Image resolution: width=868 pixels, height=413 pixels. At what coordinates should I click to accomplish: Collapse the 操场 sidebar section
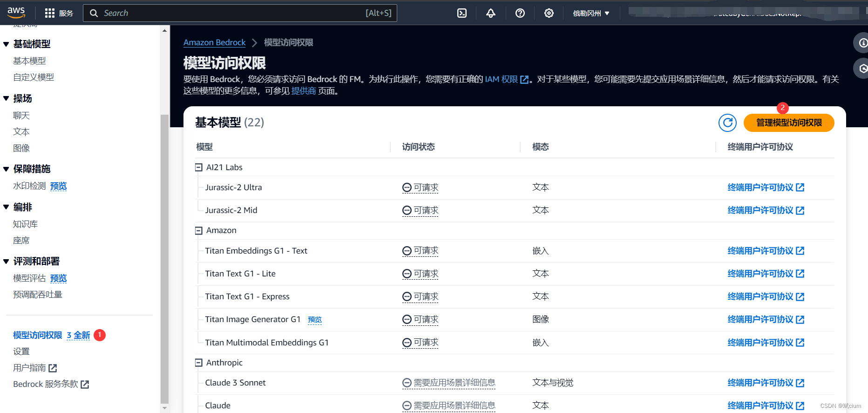(x=6, y=99)
